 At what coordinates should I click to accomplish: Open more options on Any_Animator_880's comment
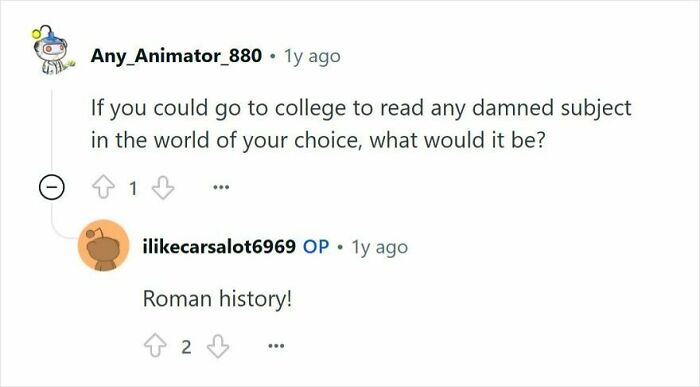pos(221,187)
